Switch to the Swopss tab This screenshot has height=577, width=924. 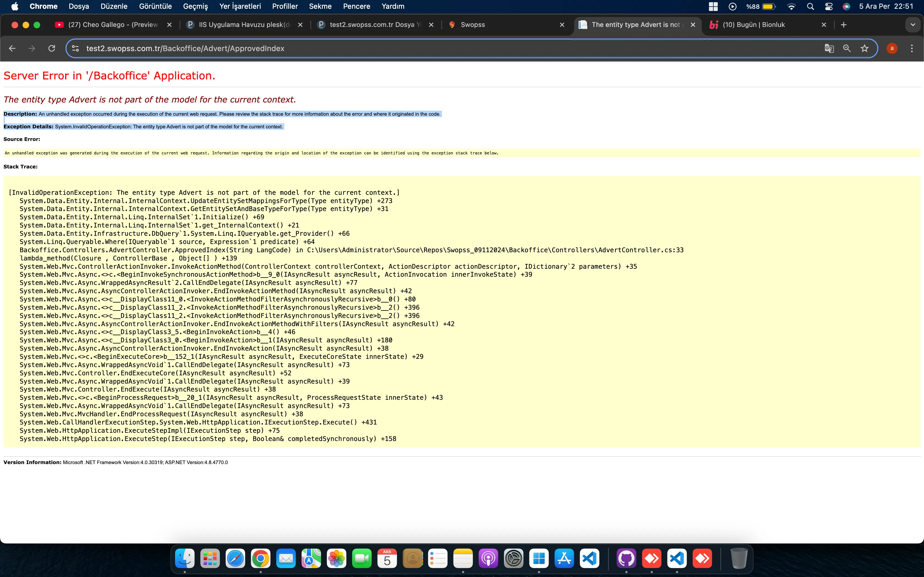(x=473, y=25)
